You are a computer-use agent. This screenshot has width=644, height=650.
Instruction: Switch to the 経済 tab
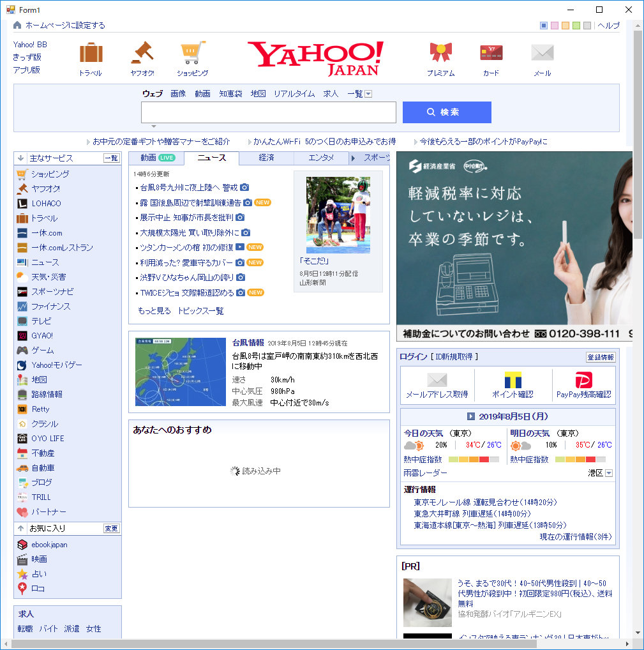266,158
